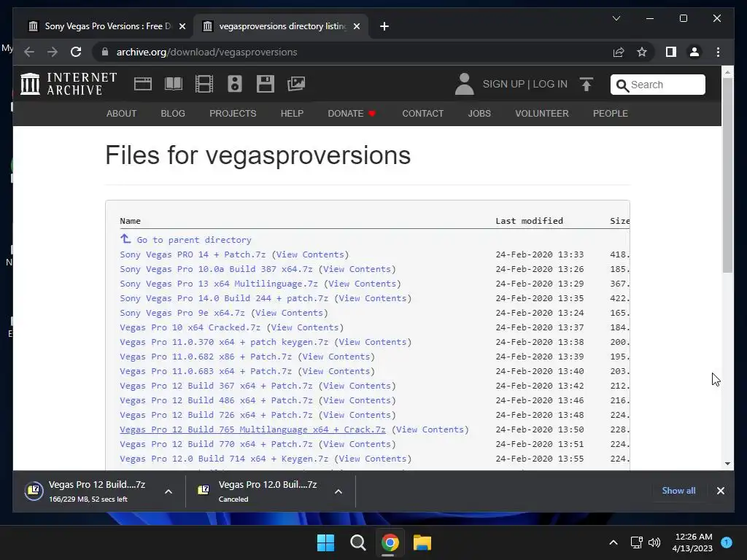Open Chrome side panel icon
This screenshot has height=560, width=747.
click(671, 52)
